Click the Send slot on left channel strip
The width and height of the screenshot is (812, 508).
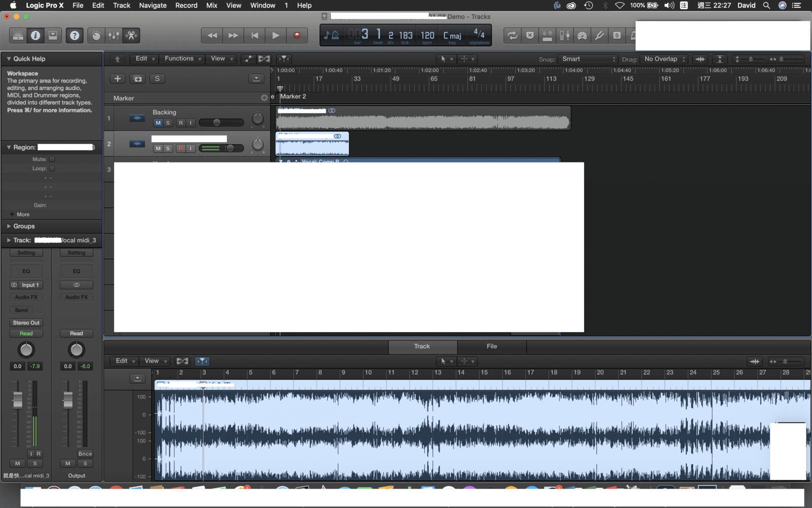21,310
